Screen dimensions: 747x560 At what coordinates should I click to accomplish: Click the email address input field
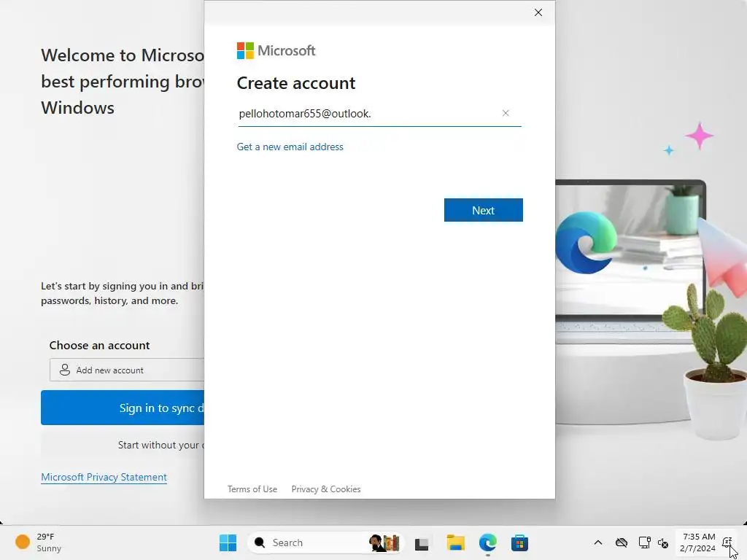[x=379, y=114]
